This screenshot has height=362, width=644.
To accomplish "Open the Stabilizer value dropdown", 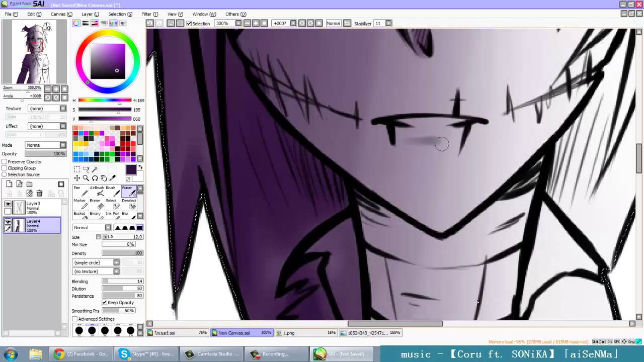I will pyautogui.click(x=388, y=23).
